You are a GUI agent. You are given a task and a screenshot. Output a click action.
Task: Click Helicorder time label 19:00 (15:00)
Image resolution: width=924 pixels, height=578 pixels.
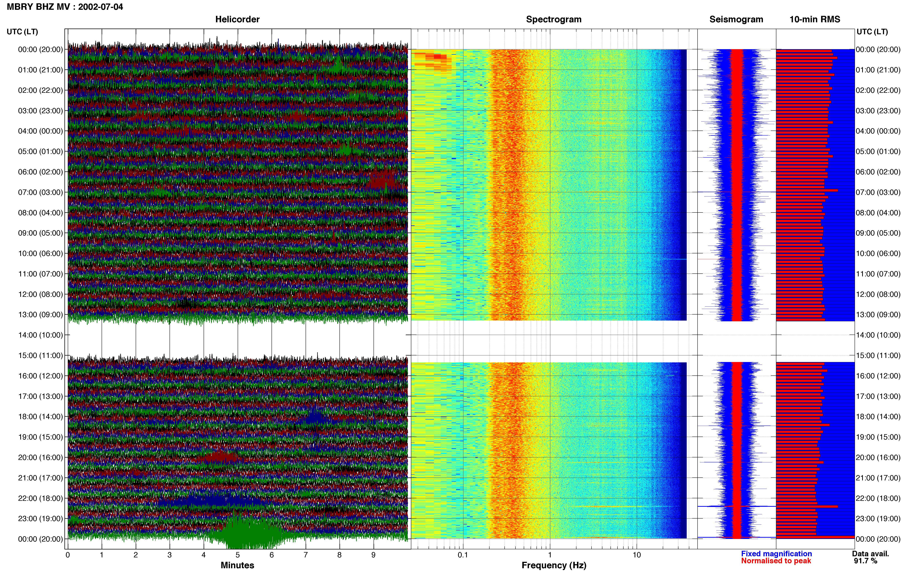tap(41, 437)
